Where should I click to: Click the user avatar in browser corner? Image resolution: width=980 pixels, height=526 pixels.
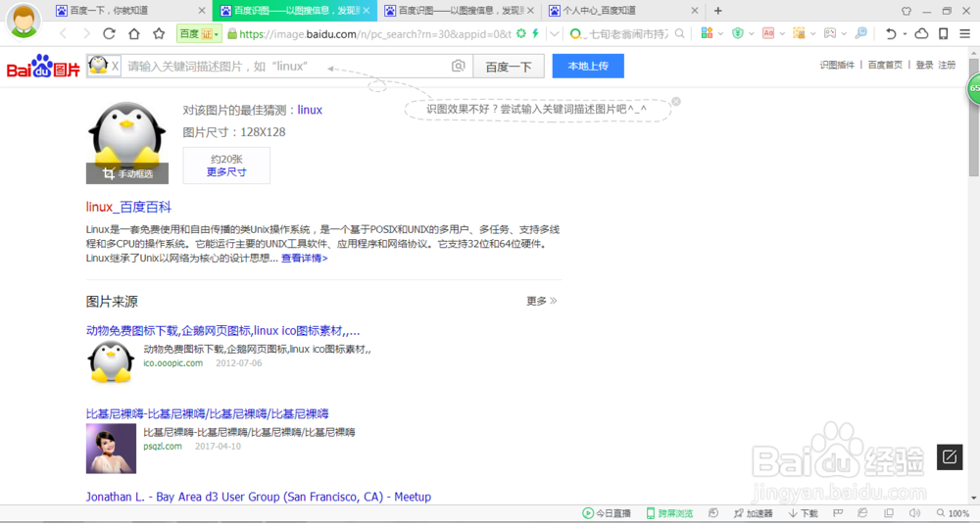click(x=24, y=20)
